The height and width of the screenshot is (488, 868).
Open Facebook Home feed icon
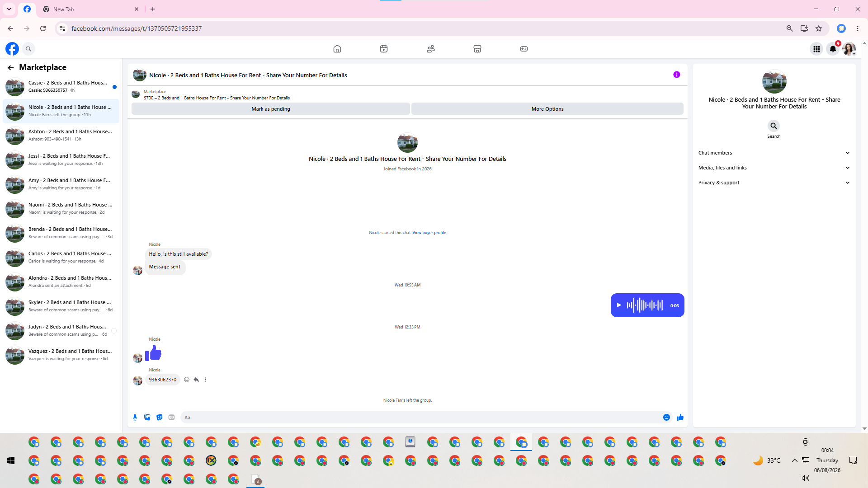(337, 49)
